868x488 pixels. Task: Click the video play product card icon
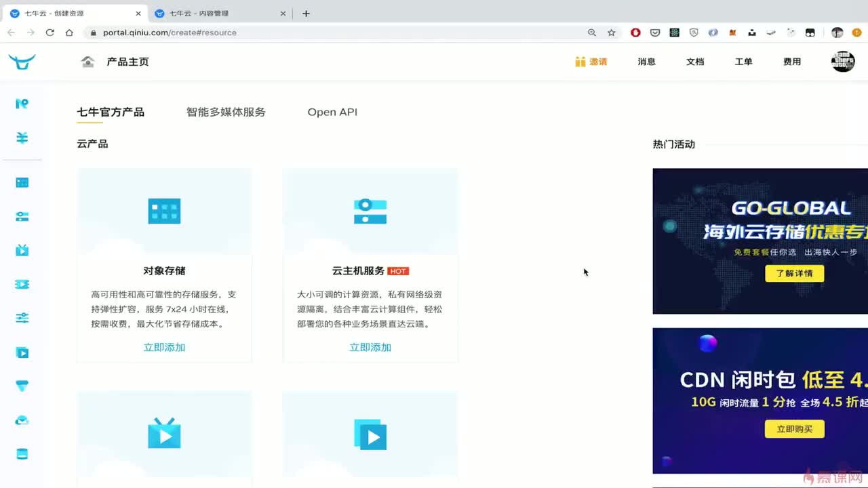[x=370, y=434]
